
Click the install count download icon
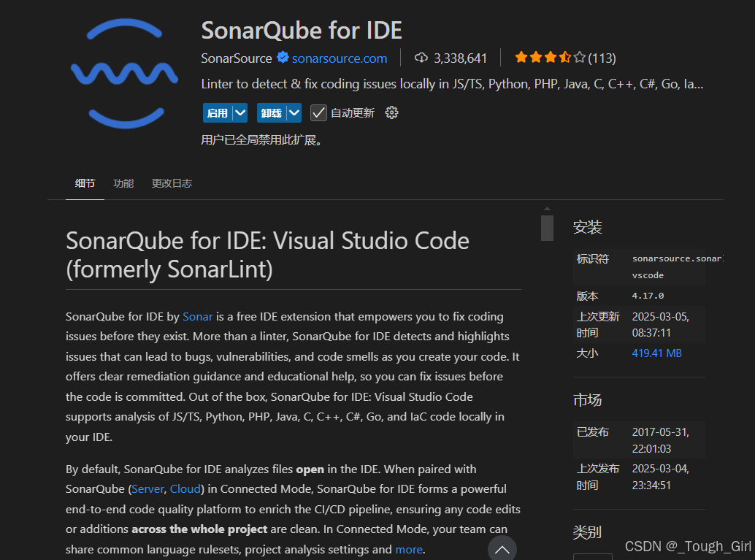tap(421, 58)
